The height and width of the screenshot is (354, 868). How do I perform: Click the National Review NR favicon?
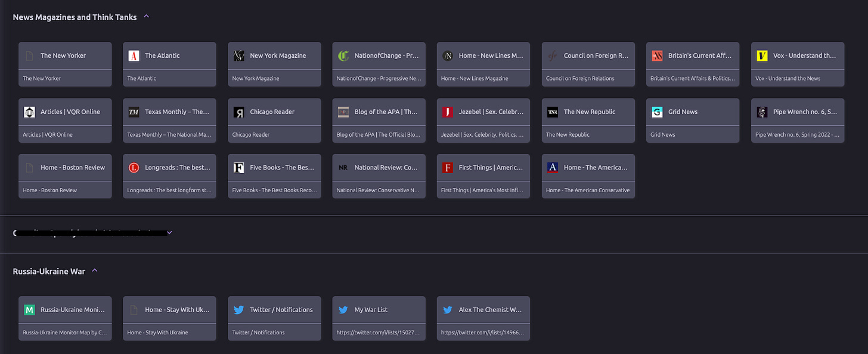pyautogui.click(x=343, y=168)
